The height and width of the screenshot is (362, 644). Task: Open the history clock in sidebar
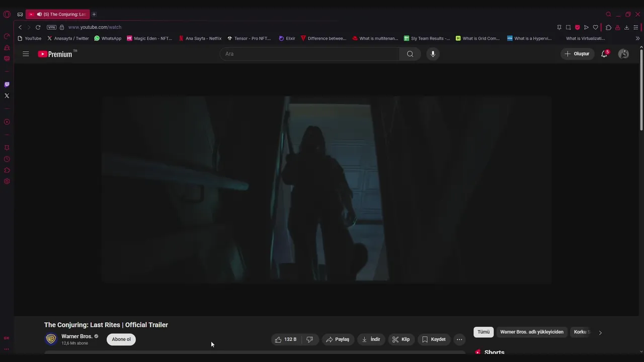click(7, 159)
